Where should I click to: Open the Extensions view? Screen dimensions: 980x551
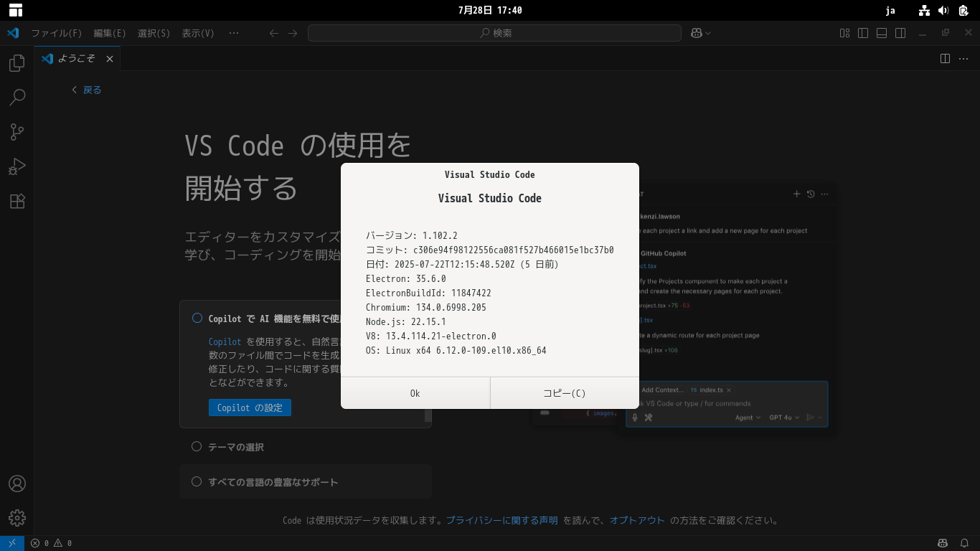click(17, 201)
